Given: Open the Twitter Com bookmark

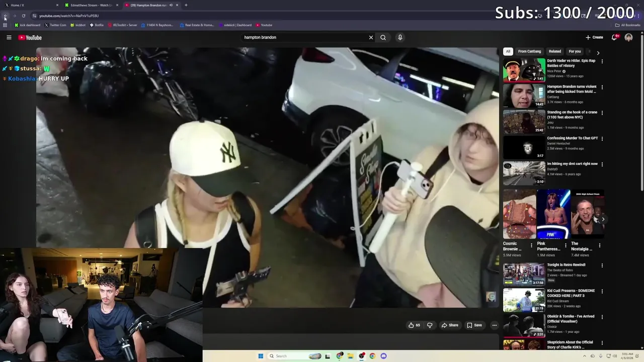Looking at the screenshot, I should tap(55, 25).
